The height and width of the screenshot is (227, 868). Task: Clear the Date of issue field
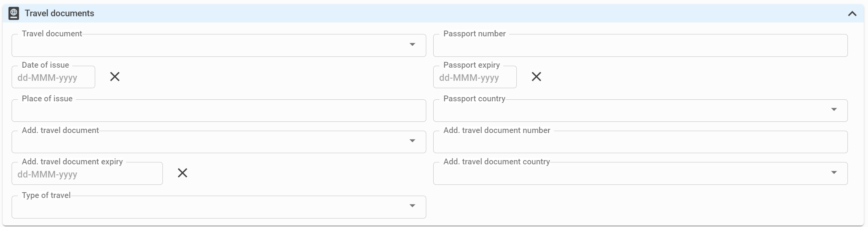pos(115,77)
